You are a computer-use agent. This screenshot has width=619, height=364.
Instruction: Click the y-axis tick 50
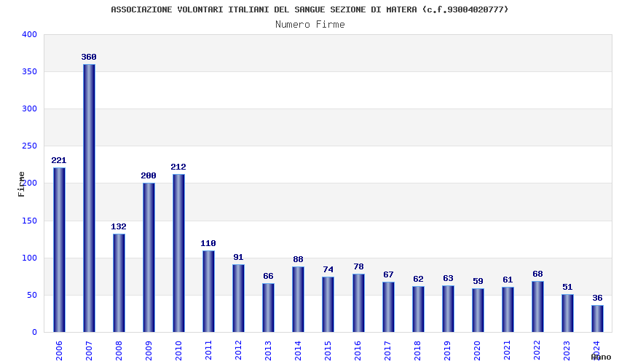[31, 296]
